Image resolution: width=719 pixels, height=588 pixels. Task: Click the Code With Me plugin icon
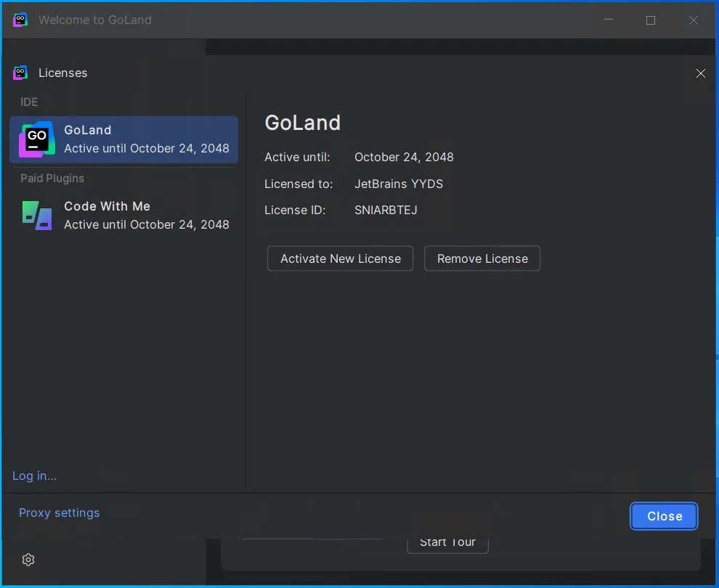point(37,216)
